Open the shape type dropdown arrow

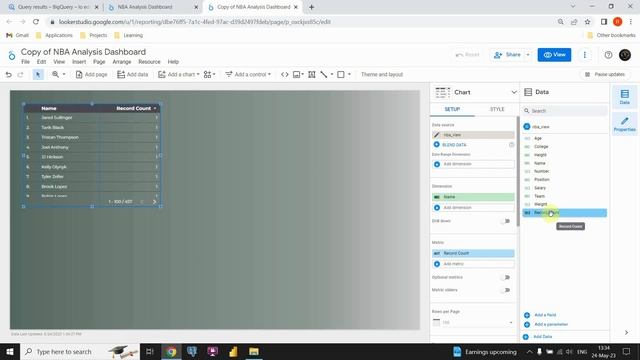(x=349, y=74)
